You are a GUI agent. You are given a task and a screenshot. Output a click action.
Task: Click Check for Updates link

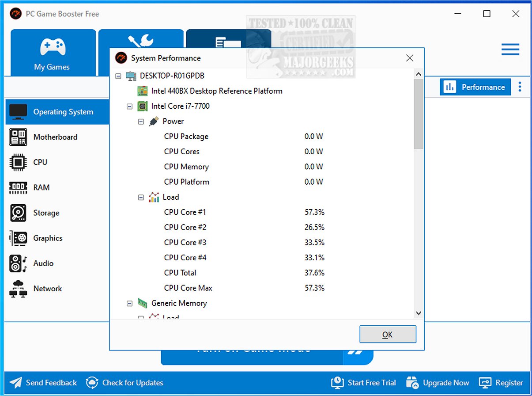[x=125, y=383]
